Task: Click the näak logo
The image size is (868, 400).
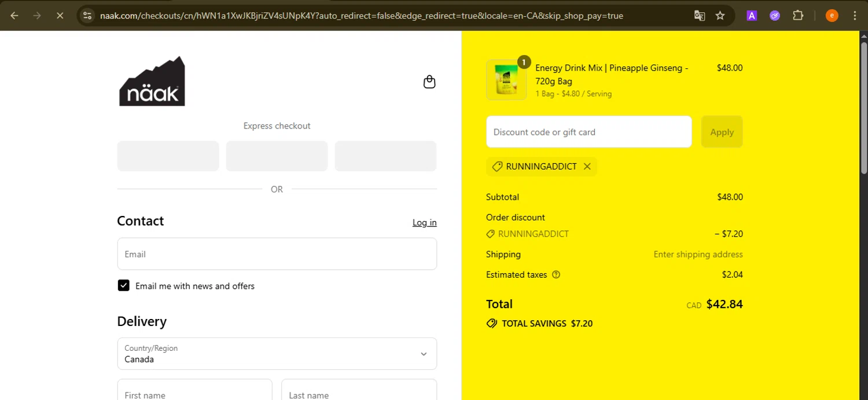Action: click(152, 81)
